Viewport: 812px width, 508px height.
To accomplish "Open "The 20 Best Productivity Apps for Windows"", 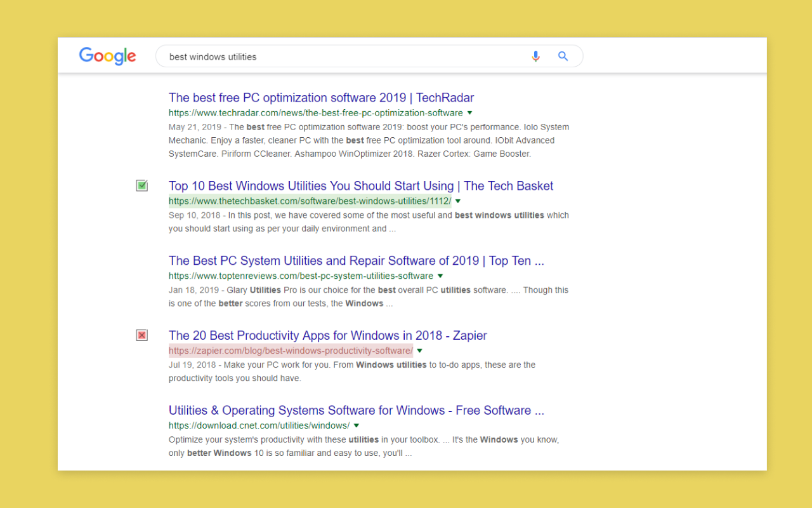I will 327,335.
